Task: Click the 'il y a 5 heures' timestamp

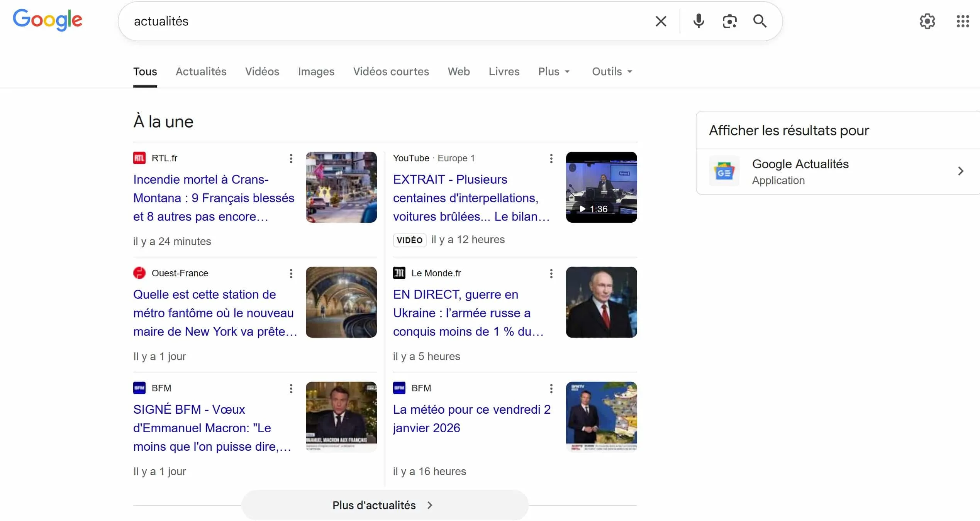Action: [x=427, y=357]
